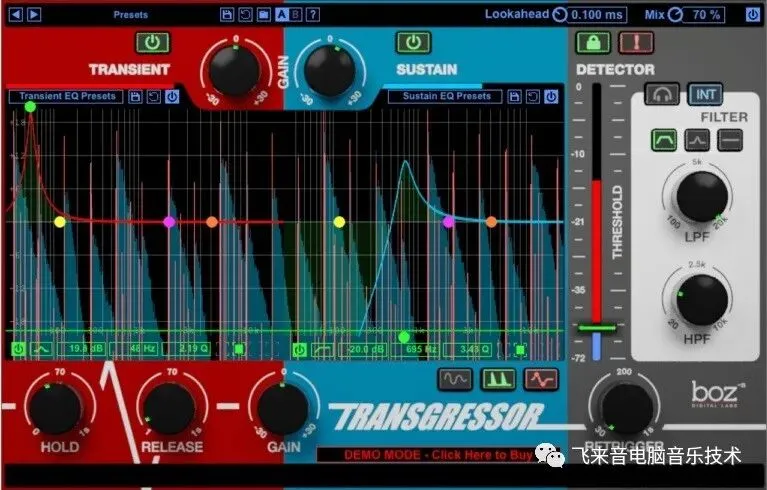Click the top bar undo/reset preset icon

(x=245, y=15)
